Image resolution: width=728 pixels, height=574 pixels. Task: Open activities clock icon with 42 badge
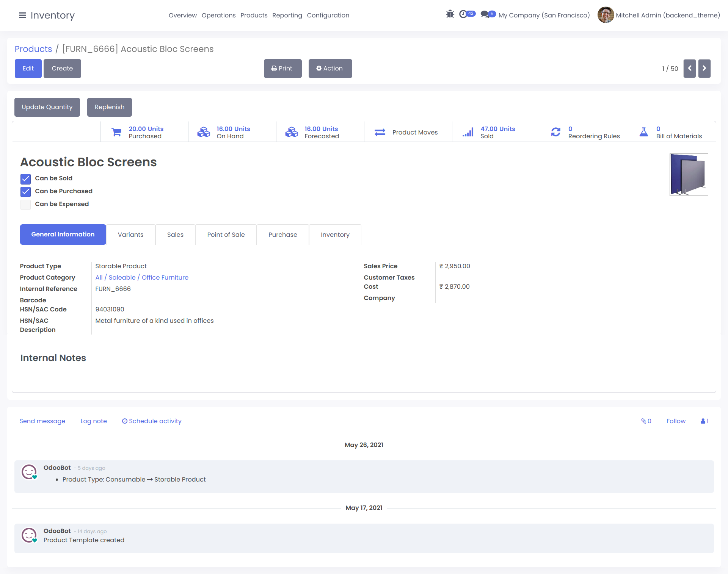463,14
